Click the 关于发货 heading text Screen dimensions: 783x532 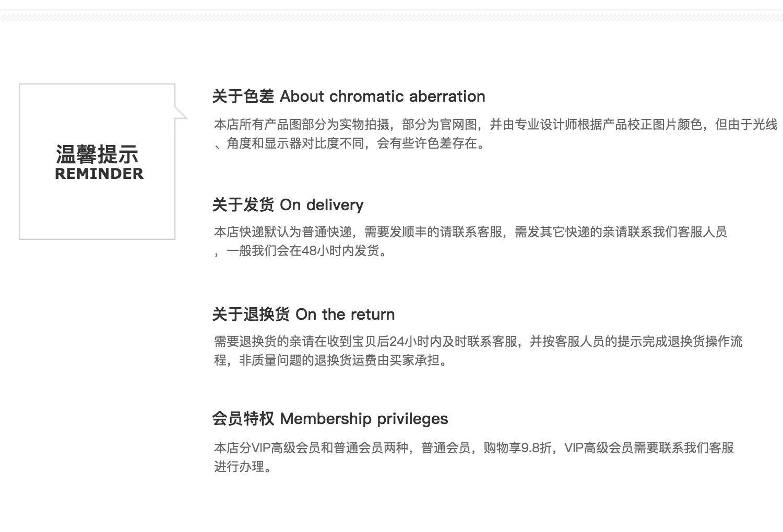(243, 205)
